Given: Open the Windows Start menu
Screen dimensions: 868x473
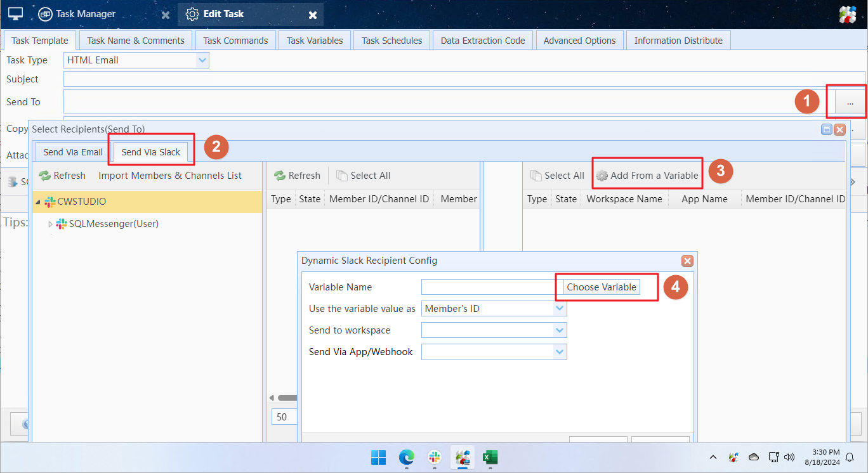Looking at the screenshot, I should pos(378,457).
